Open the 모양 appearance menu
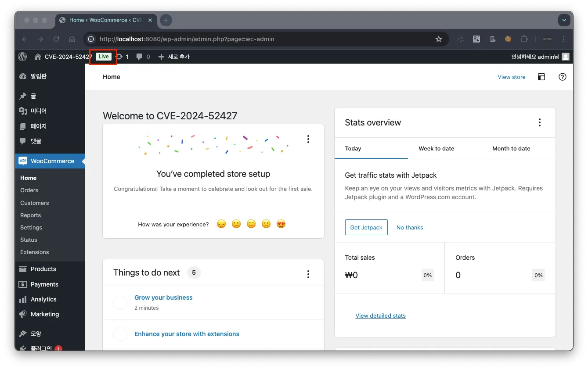The image size is (588, 369). (x=50, y=333)
